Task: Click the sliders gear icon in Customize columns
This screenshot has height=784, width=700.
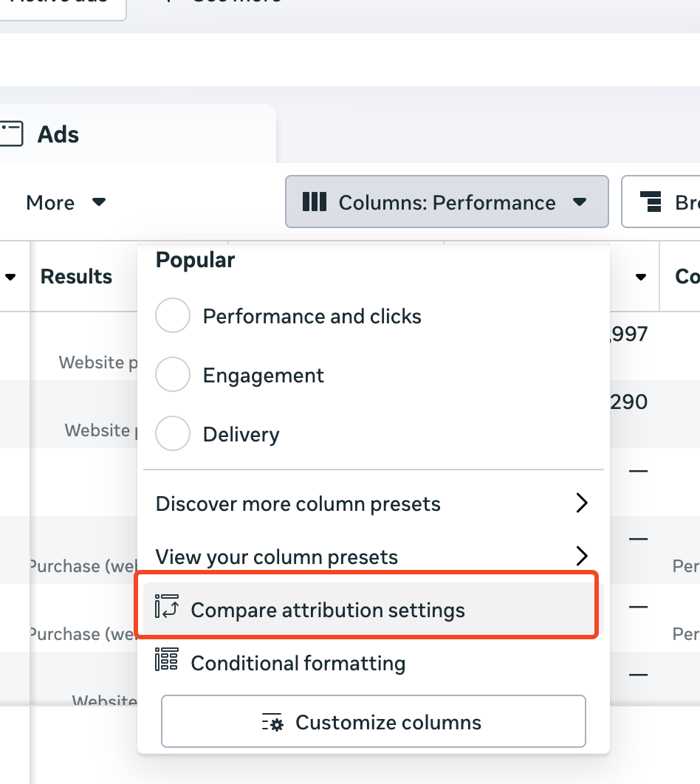Action: pos(272,723)
